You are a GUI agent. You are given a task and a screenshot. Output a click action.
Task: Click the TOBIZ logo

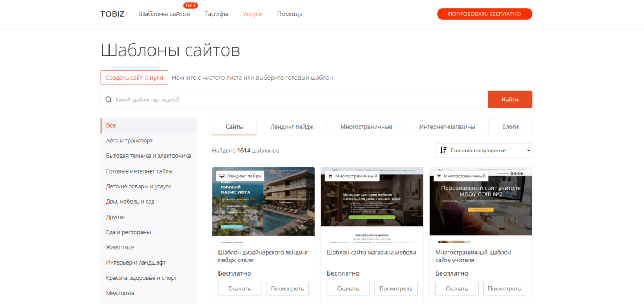click(x=113, y=14)
